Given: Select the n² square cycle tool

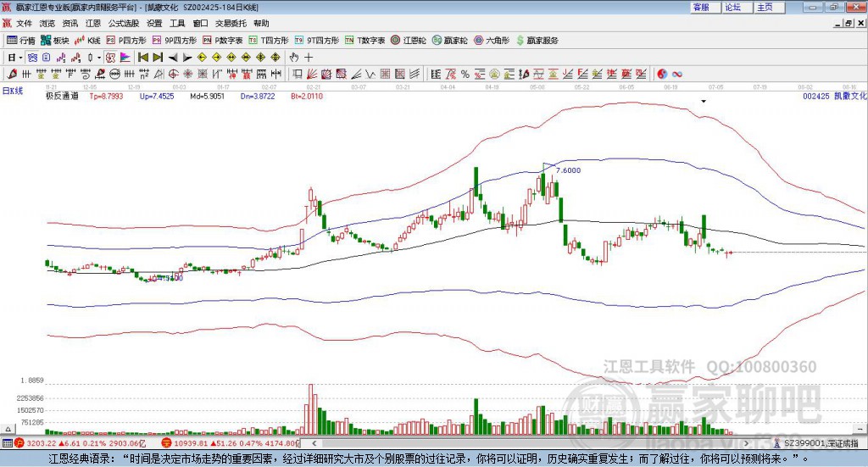Looking at the screenshot, I should point(144,74).
